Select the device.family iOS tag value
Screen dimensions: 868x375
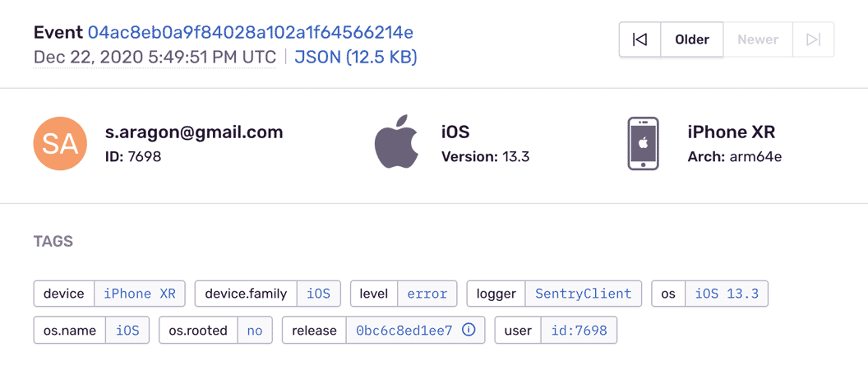(x=318, y=294)
